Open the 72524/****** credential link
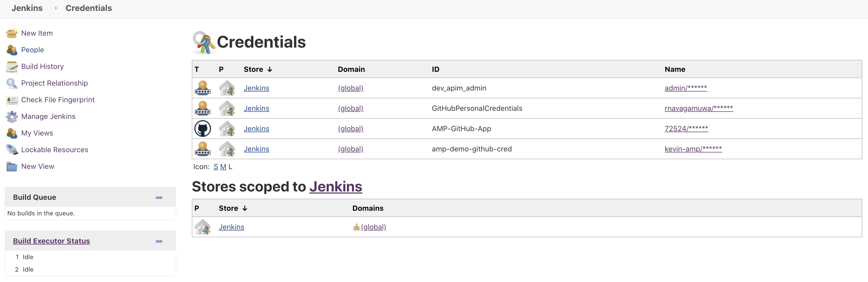 686,129
